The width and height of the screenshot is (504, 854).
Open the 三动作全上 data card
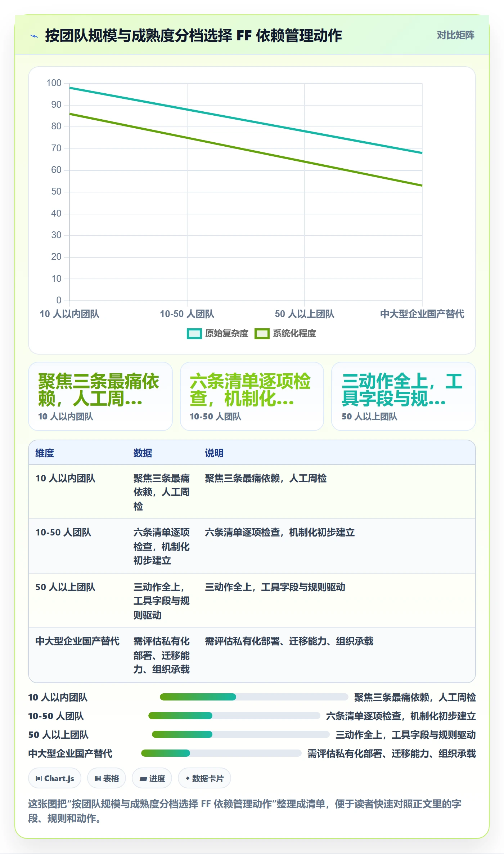[404, 396]
